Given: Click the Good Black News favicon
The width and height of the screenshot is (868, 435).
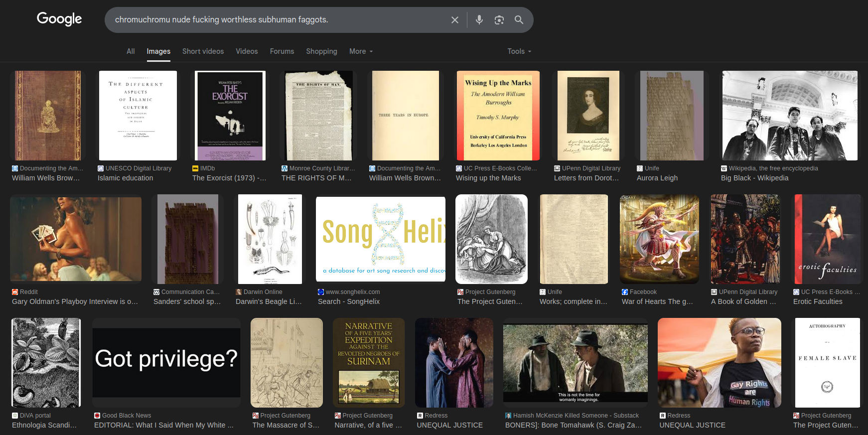Looking at the screenshot, I should (x=97, y=416).
